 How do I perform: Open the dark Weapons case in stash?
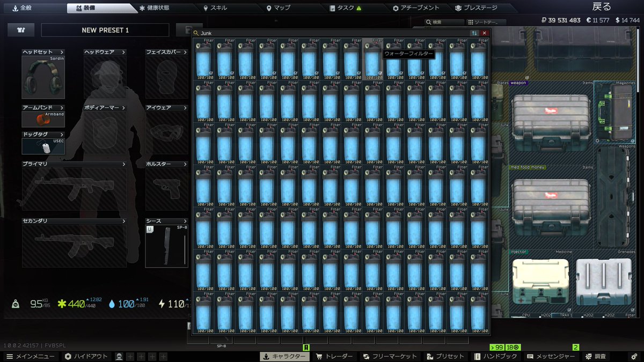point(616,197)
